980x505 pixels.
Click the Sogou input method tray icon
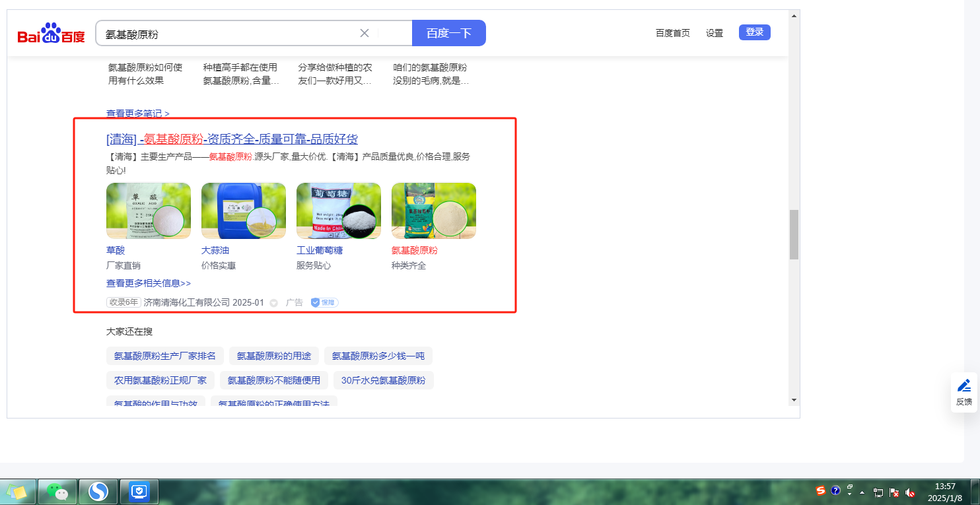point(821,490)
